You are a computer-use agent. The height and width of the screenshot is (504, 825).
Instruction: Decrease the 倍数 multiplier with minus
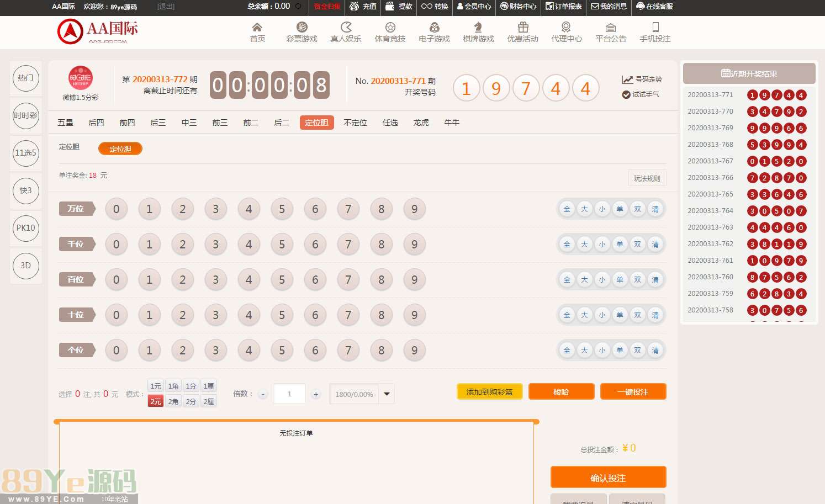[263, 394]
